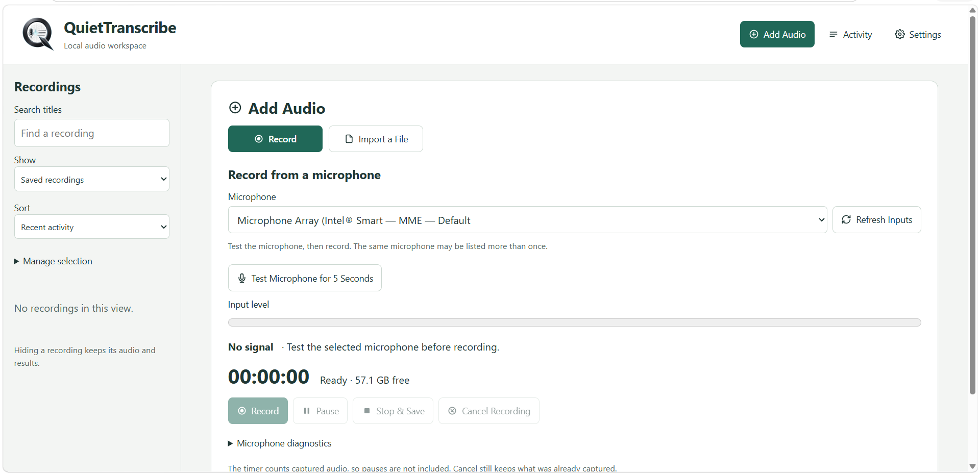Switch to the Record tab
The height and width of the screenshot is (474, 980).
click(x=275, y=139)
